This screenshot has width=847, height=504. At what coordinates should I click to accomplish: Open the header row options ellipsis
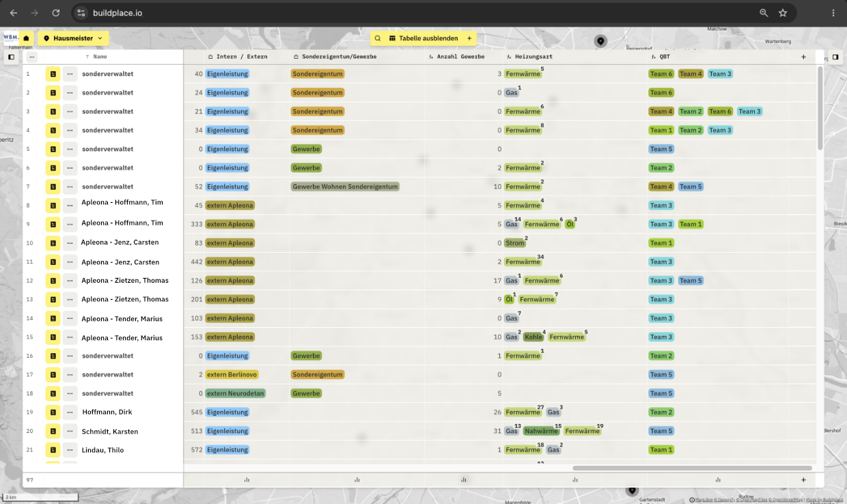point(31,57)
